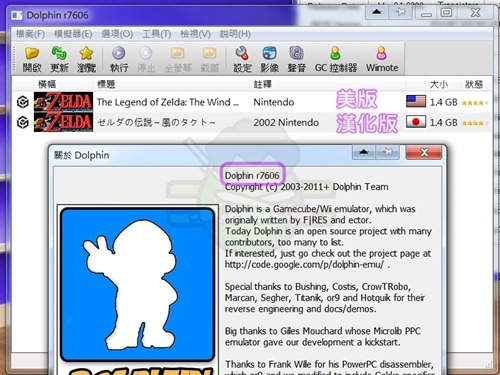Open the 說明(H) help menu
This screenshot has width=500, height=375.
click(235, 34)
